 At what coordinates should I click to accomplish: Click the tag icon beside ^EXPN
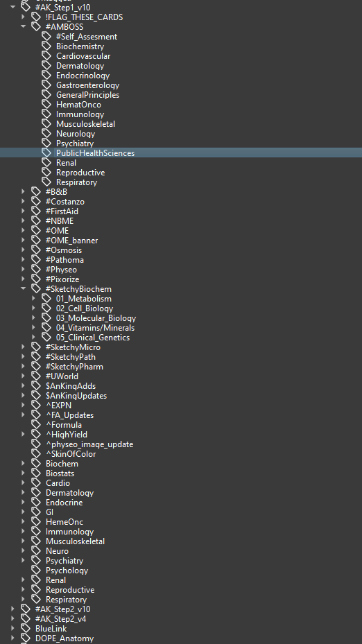click(x=36, y=406)
